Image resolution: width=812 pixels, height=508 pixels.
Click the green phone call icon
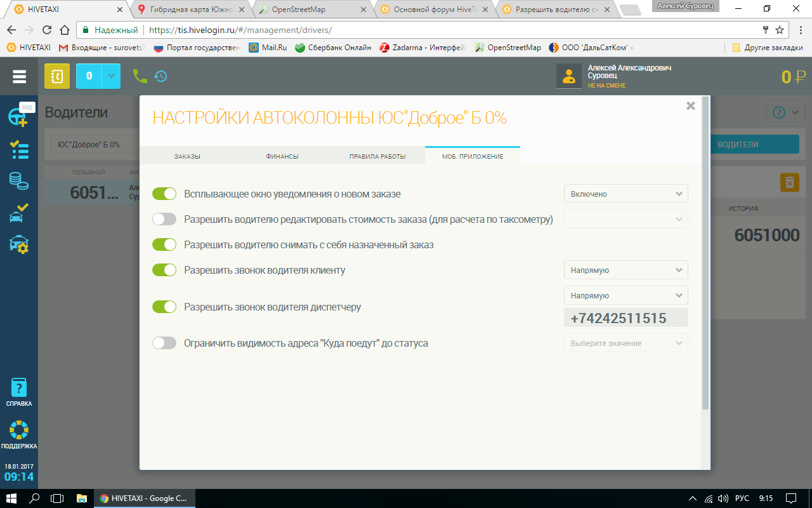click(x=140, y=76)
